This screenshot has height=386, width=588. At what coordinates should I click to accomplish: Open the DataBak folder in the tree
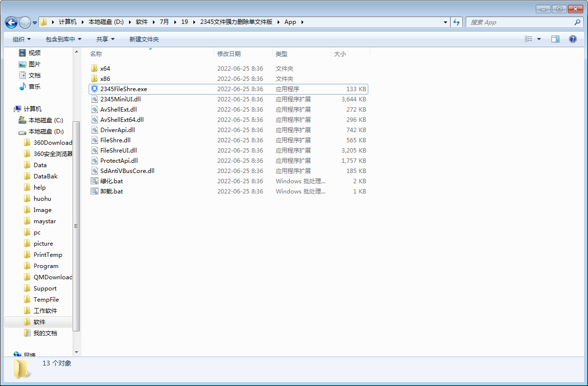pyautogui.click(x=45, y=176)
